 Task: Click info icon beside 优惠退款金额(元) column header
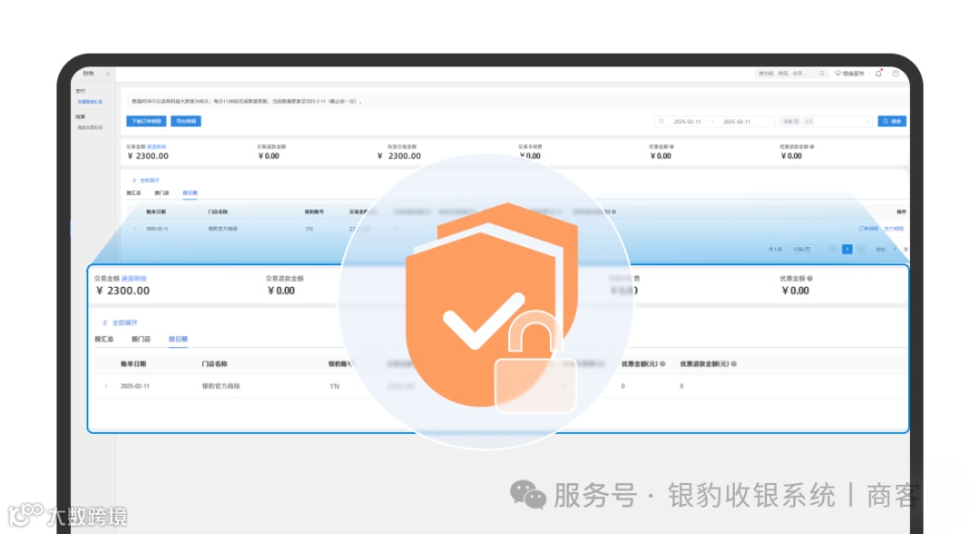(x=734, y=364)
